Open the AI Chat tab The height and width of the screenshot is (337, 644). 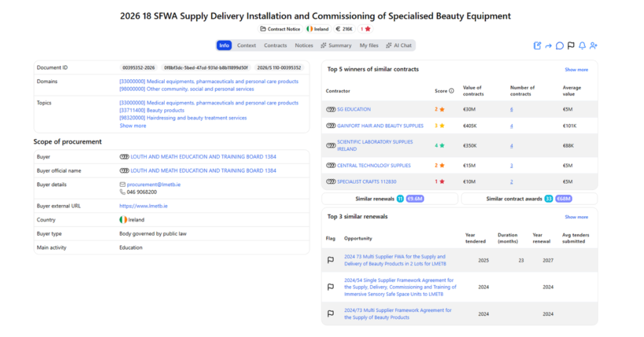click(398, 45)
